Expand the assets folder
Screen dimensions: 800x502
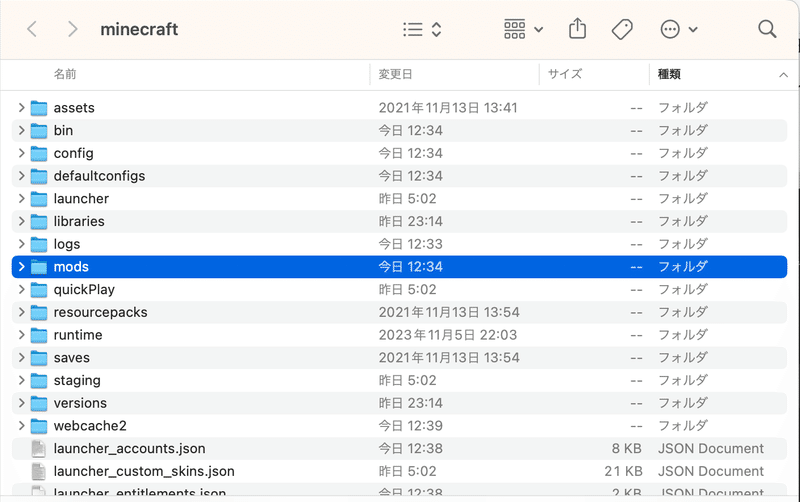pos(21,108)
